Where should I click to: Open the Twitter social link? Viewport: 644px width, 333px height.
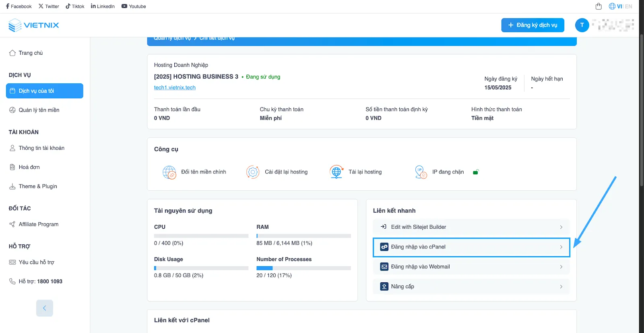[49, 6]
